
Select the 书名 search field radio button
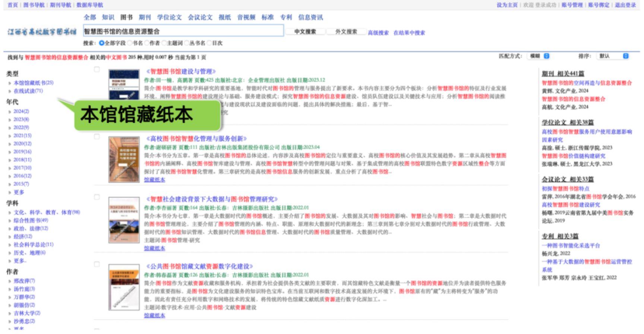pos(130,43)
